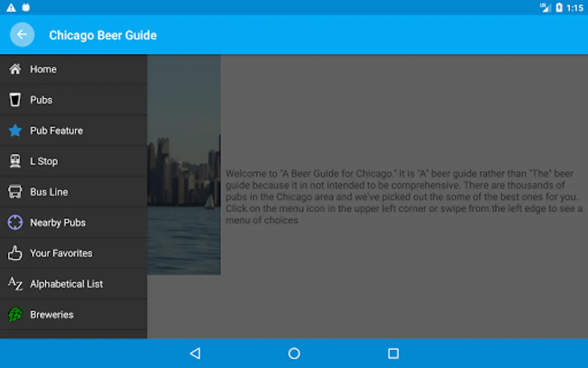The width and height of the screenshot is (588, 368).
Task: Select the Bus Line entry
Action: [73, 192]
